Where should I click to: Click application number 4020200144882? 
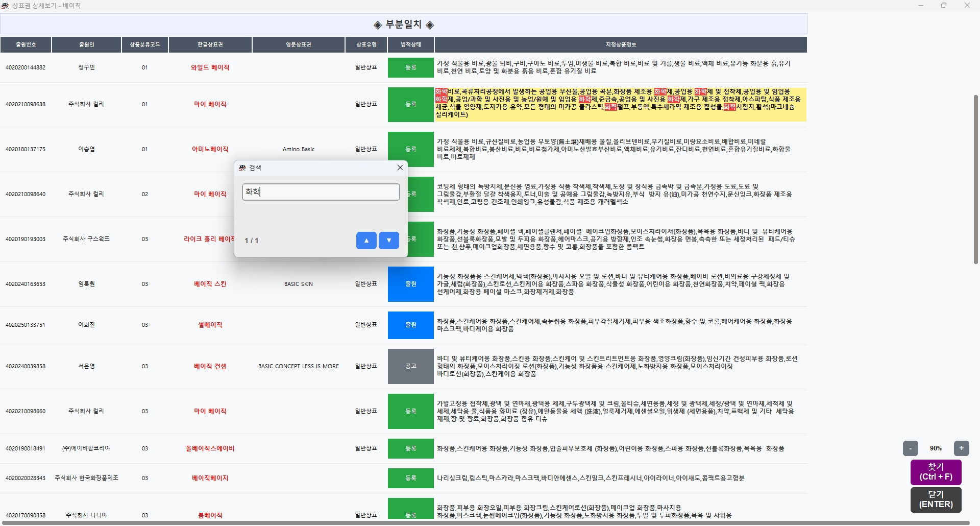(26, 67)
